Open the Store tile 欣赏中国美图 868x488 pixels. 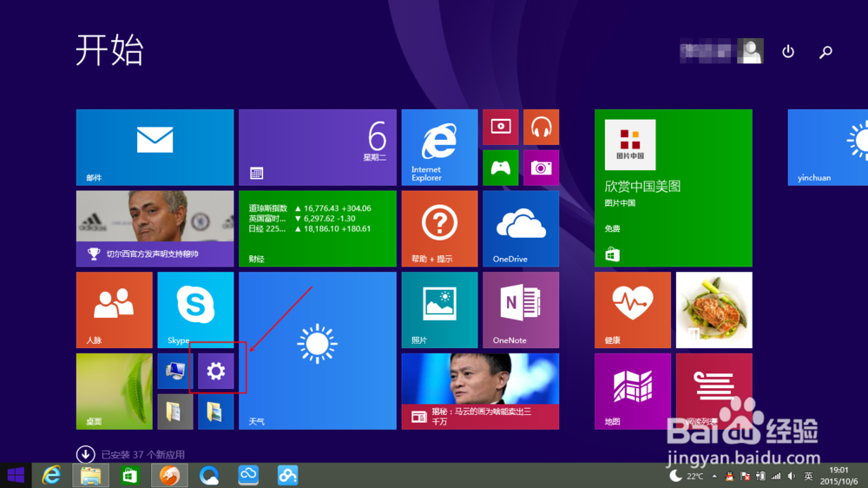674,188
